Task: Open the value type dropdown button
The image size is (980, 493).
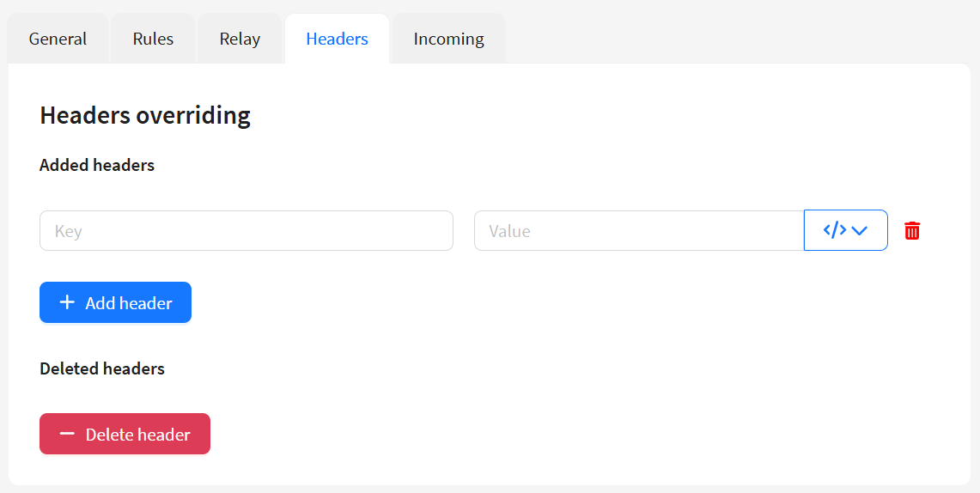Action: (x=846, y=230)
